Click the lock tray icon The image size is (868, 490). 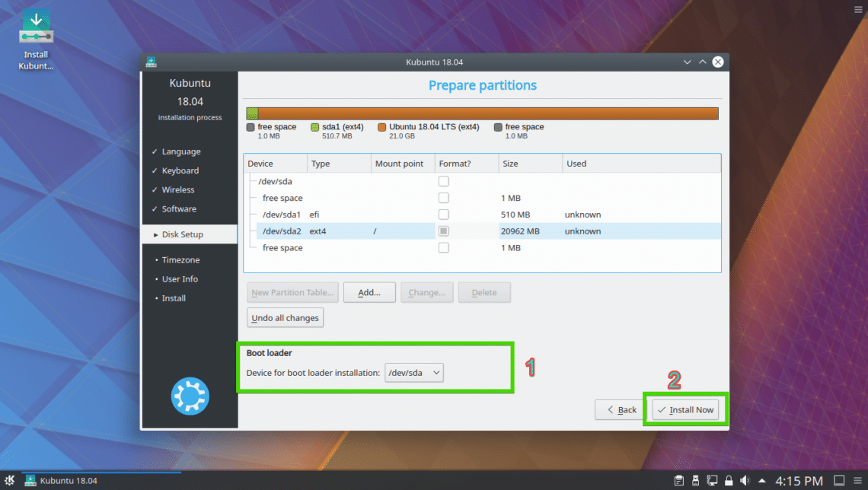[729, 481]
